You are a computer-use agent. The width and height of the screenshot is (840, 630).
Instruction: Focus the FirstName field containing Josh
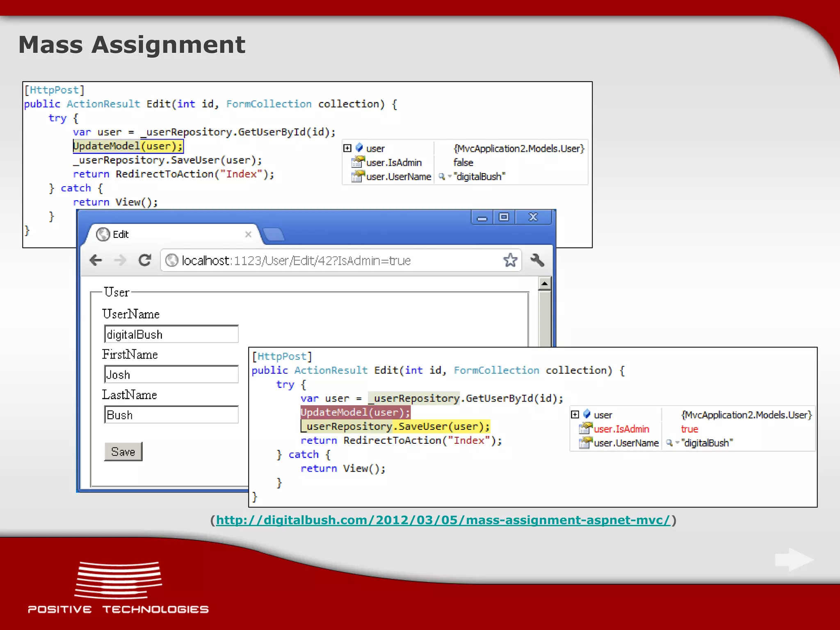[171, 374]
